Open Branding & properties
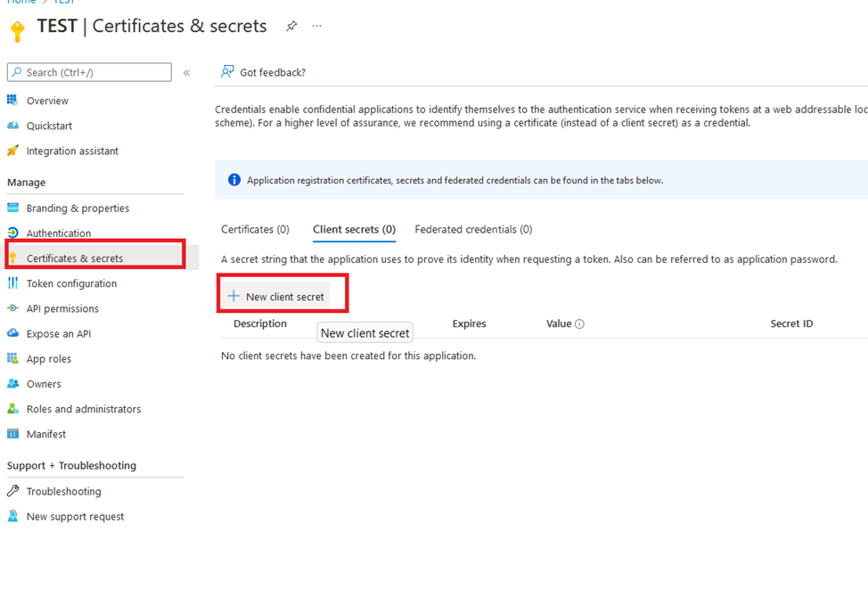This screenshot has height=597, width=868. click(78, 208)
